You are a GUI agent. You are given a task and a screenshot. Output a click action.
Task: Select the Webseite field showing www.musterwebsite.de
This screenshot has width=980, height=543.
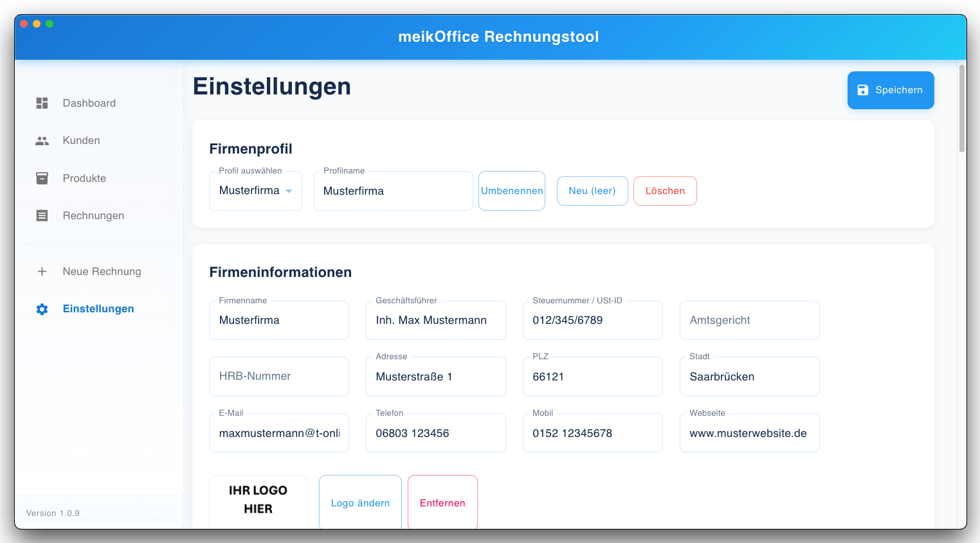[x=749, y=432]
